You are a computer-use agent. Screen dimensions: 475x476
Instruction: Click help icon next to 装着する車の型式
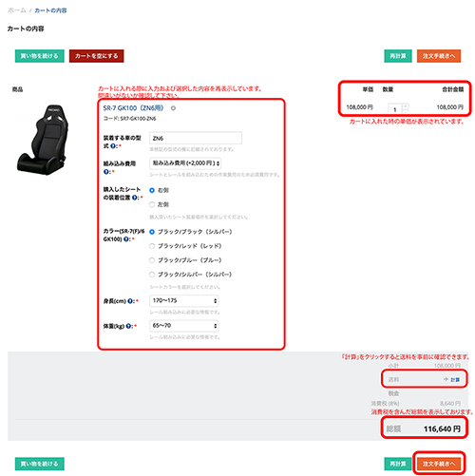pyautogui.click(x=113, y=146)
